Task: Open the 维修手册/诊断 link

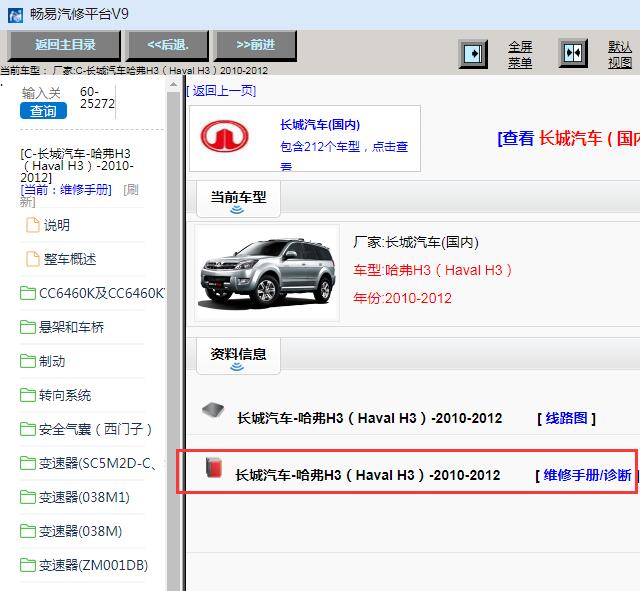Action: point(587,475)
